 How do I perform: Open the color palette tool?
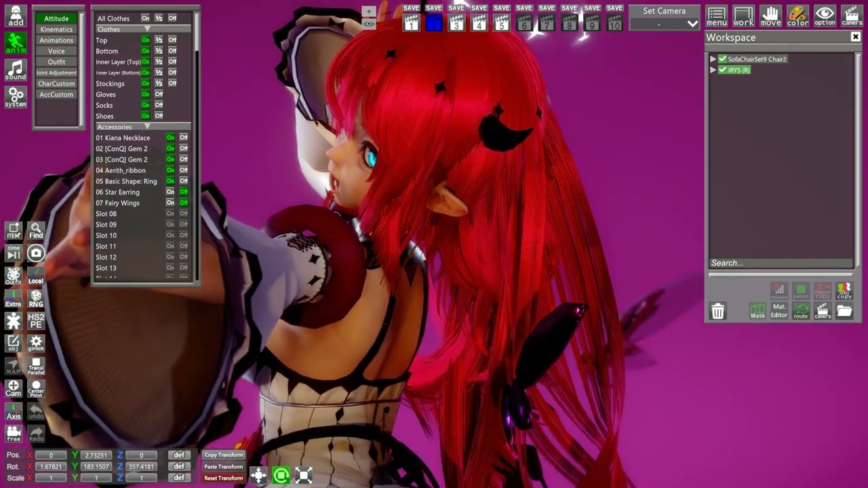[x=798, y=16]
